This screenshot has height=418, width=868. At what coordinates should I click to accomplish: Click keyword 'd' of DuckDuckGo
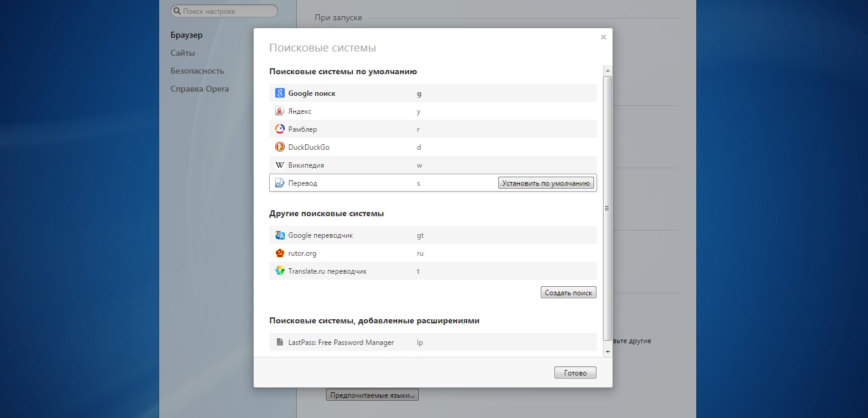pos(419,147)
